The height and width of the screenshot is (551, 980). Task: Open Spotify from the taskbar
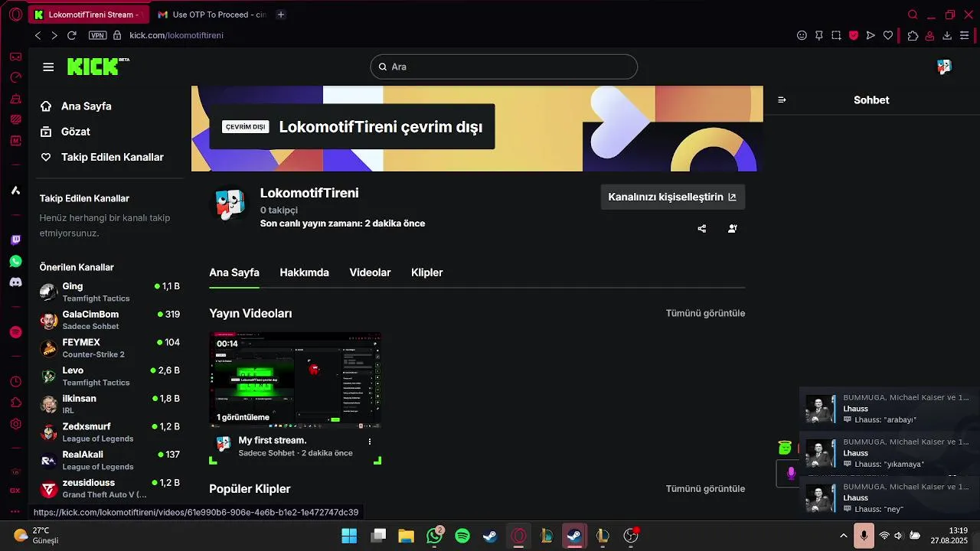pos(462,536)
